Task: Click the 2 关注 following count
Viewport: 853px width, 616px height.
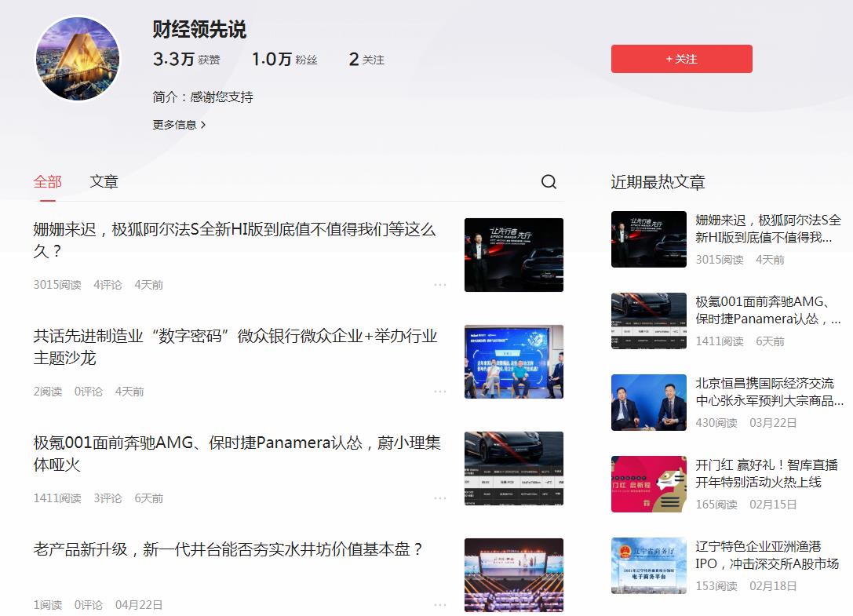Action: [366, 59]
